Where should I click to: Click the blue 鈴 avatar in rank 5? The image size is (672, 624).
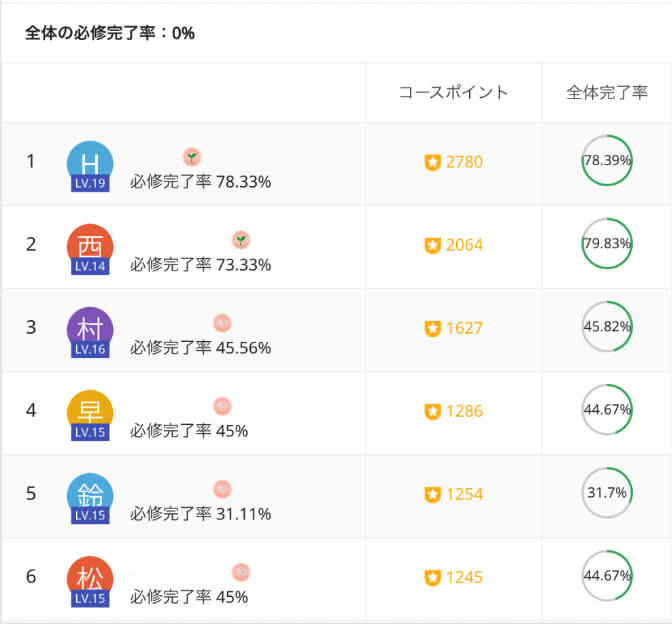(x=90, y=496)
